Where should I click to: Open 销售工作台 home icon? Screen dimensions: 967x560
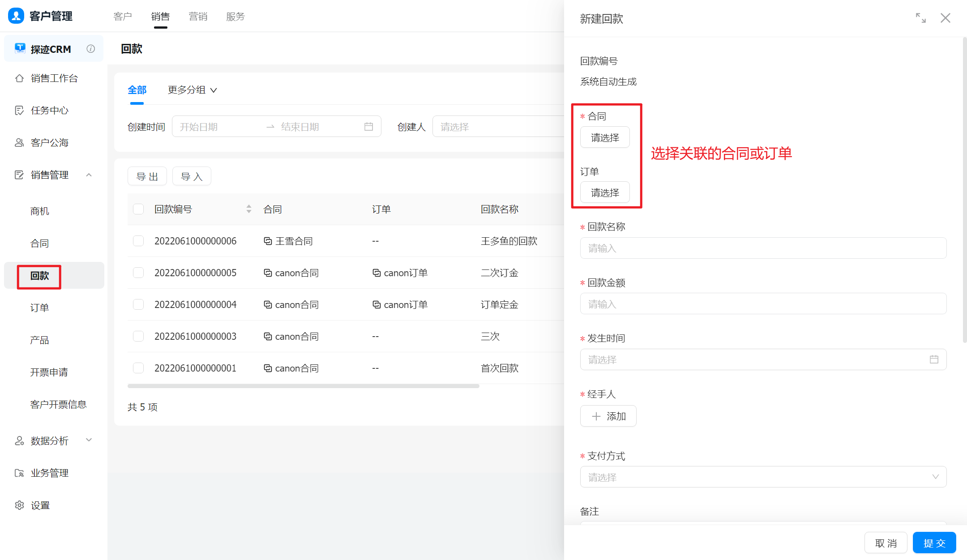[x=19, y=78]
